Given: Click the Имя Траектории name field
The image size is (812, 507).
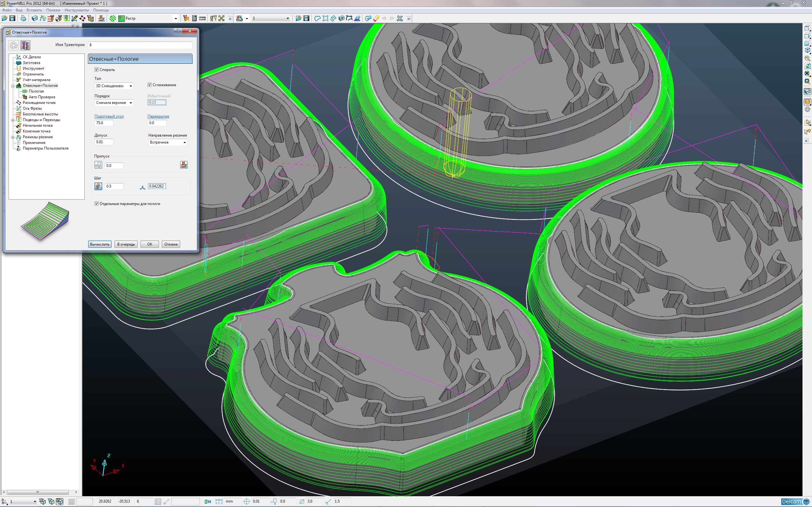Looking at the screenshot, I should [140, 45].
